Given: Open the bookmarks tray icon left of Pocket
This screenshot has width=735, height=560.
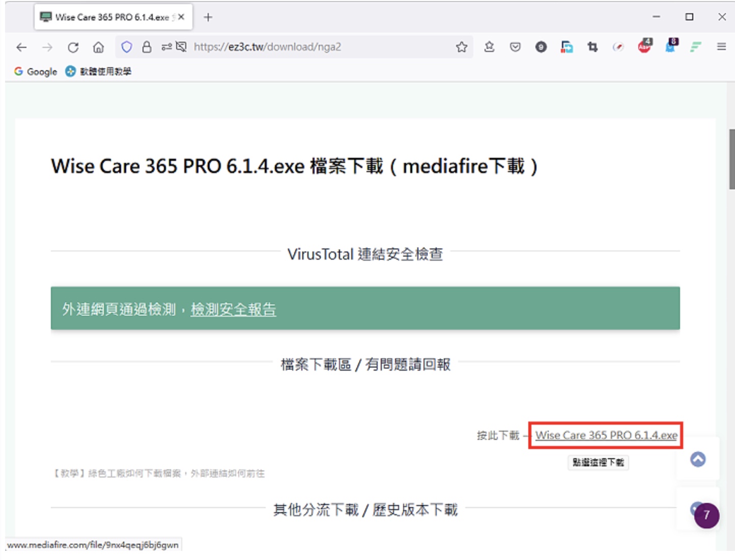Looking at the screenshot, I should click(489, 47).
